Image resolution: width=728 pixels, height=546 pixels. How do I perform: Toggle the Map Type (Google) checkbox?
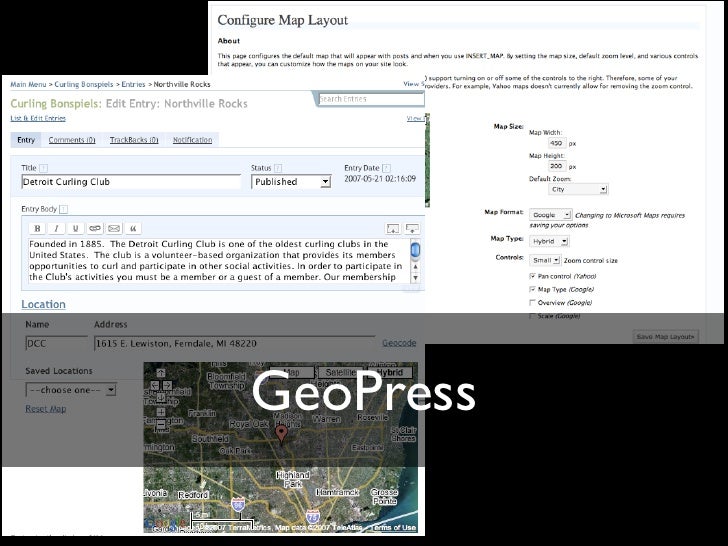click(x=533, y=289)
